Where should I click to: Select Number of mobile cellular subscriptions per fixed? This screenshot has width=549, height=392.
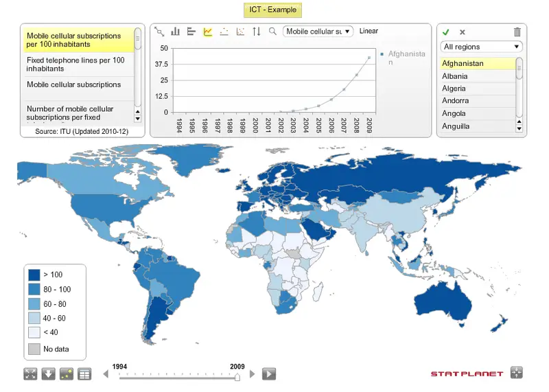(79, 113)
